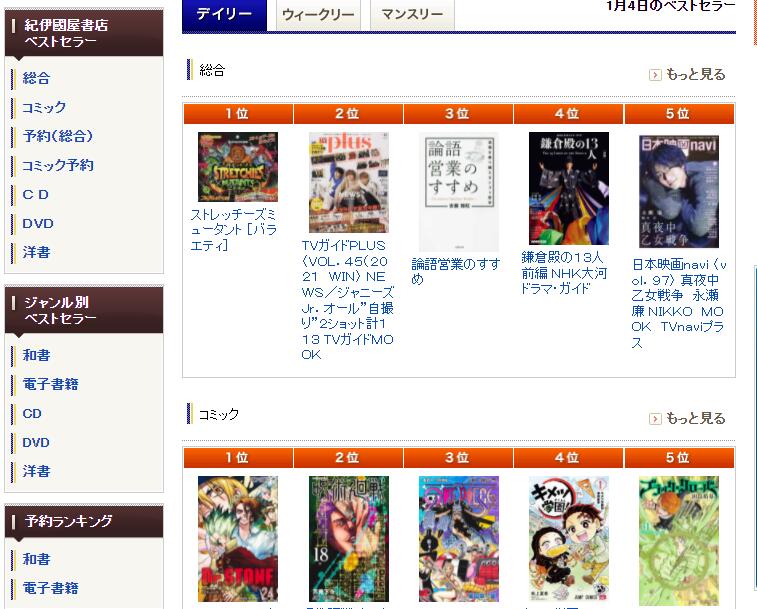The image size is (757, 609).
Task: Select the デイリー tab
Action: tap(224, 14)
